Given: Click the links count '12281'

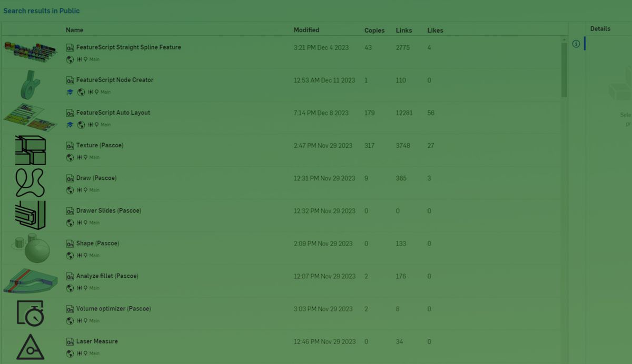Looking at the screenshot, I should (404, 113).
